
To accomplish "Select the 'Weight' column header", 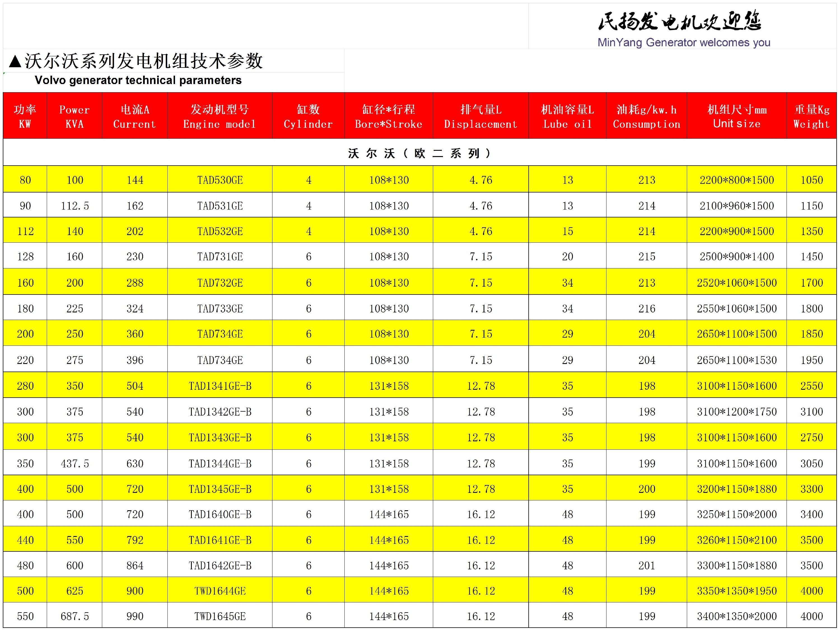I will tap(811, 115).
